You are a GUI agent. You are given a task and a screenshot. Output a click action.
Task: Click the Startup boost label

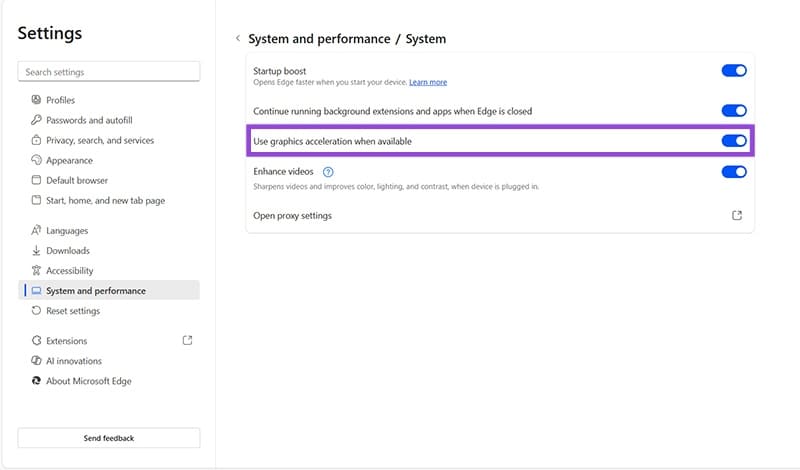[x=280, y=71]
